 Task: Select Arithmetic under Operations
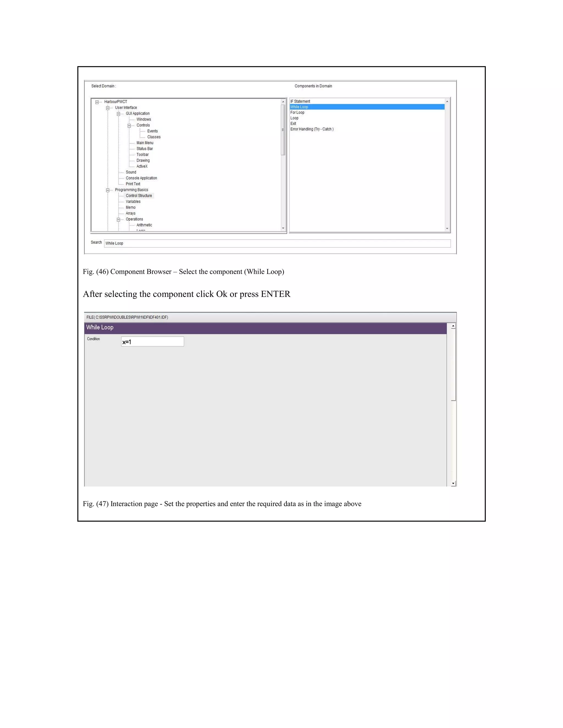(144, 225)
